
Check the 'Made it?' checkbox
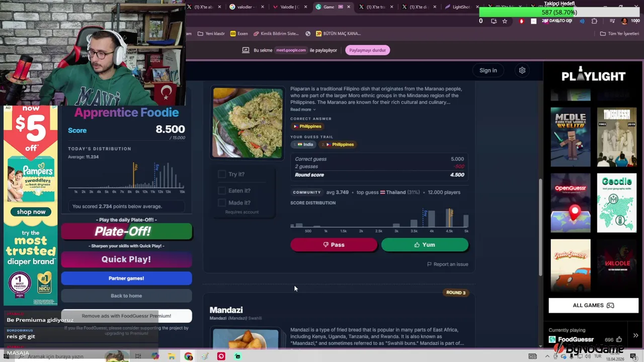pos(222,203)
